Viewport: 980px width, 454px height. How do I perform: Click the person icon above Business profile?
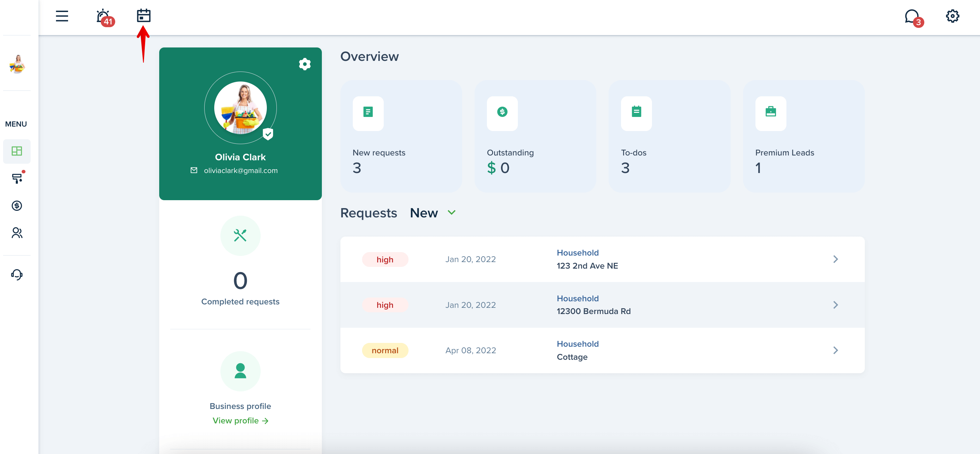pos(240,371)
